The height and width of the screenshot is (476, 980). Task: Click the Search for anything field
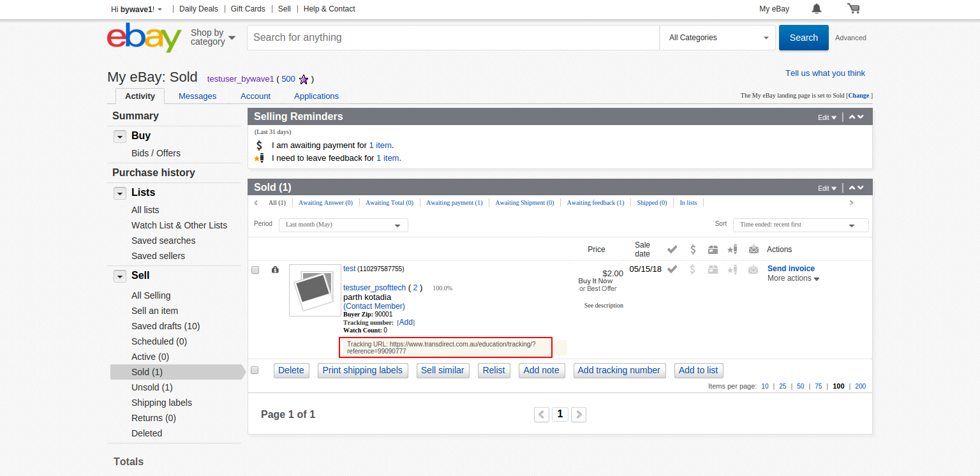point(453,38)
